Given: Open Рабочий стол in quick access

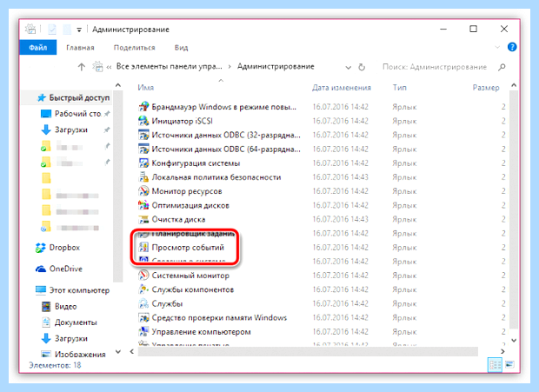Looking at the screenshot, I should tap(71, 114).
